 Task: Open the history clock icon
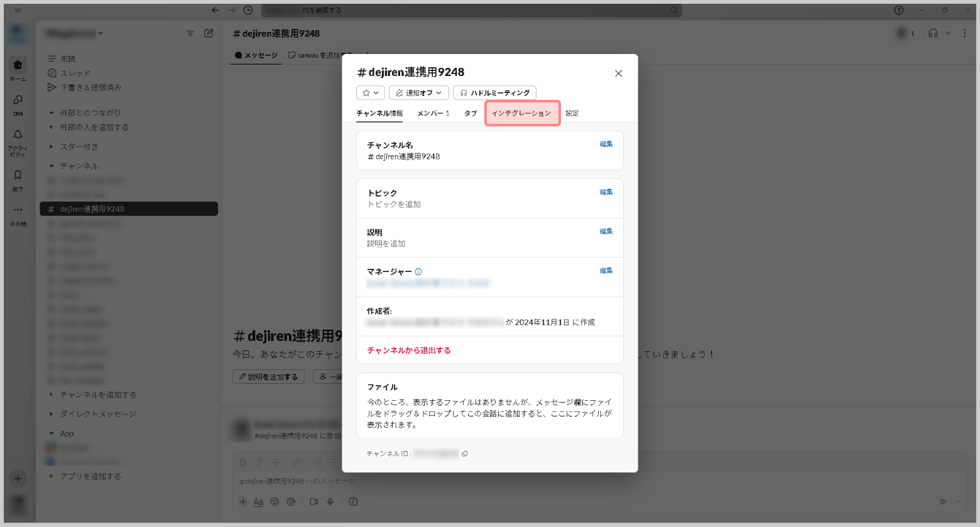tap(248, 10)
